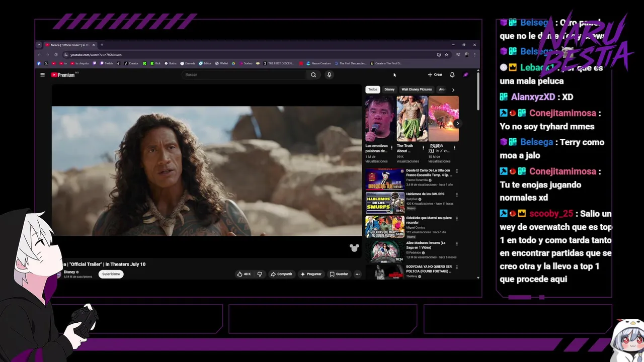Open the YouTube guide hamburger menu
This screenshot has width=644, height=362.
point(42,75)
